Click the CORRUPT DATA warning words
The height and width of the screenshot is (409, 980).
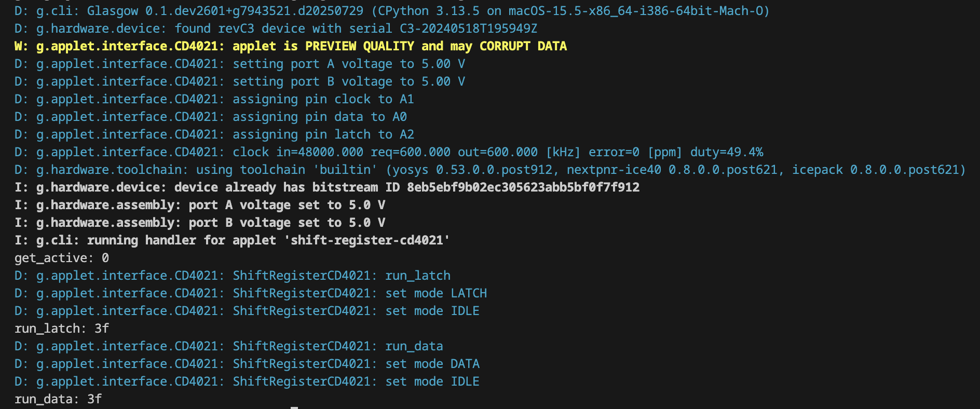523,46
